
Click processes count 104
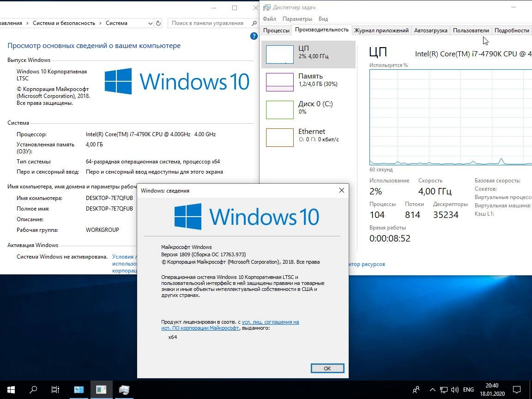(377, 215)
